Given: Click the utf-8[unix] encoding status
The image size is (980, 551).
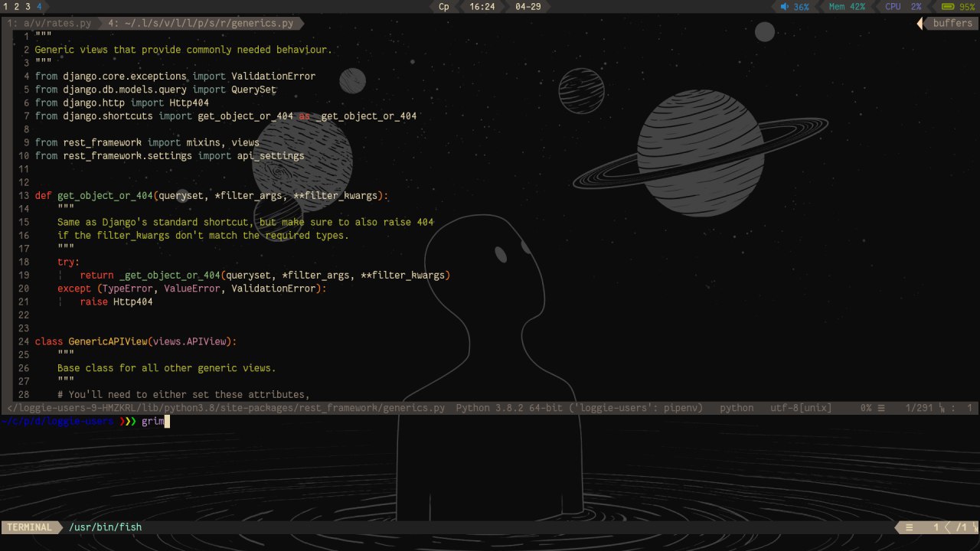Looking at the screenshot, I should pos(801,409).
